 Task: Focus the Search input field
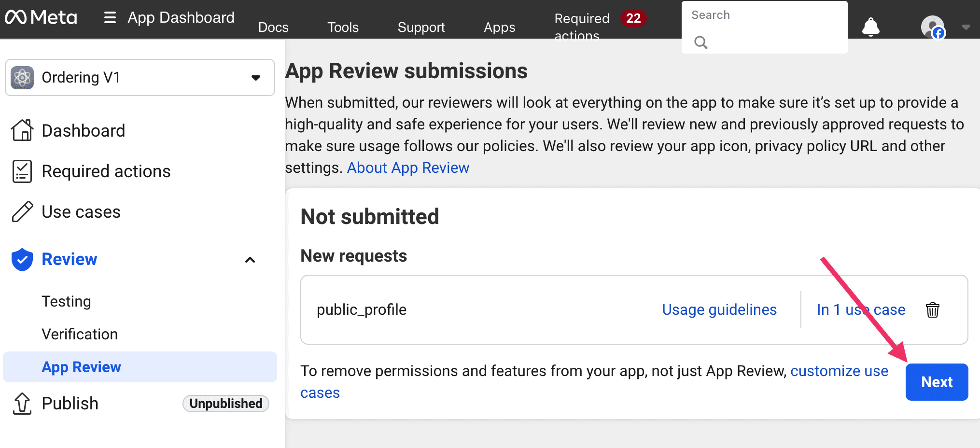click(x=765, y=27)
